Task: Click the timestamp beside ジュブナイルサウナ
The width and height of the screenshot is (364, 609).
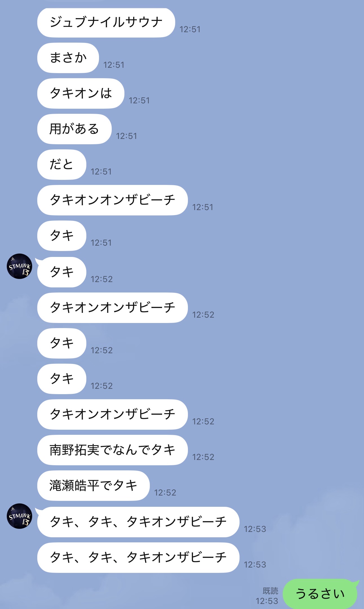Action: (190, 29)
